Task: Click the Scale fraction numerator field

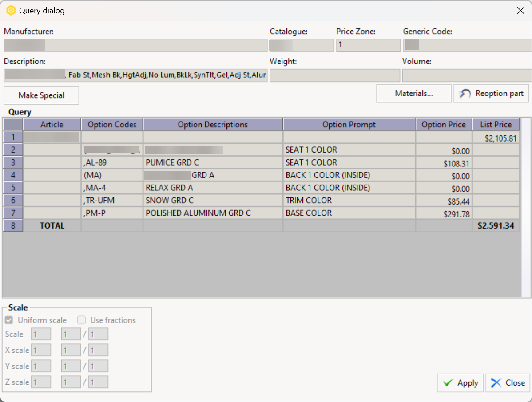Action: [71, 334]
